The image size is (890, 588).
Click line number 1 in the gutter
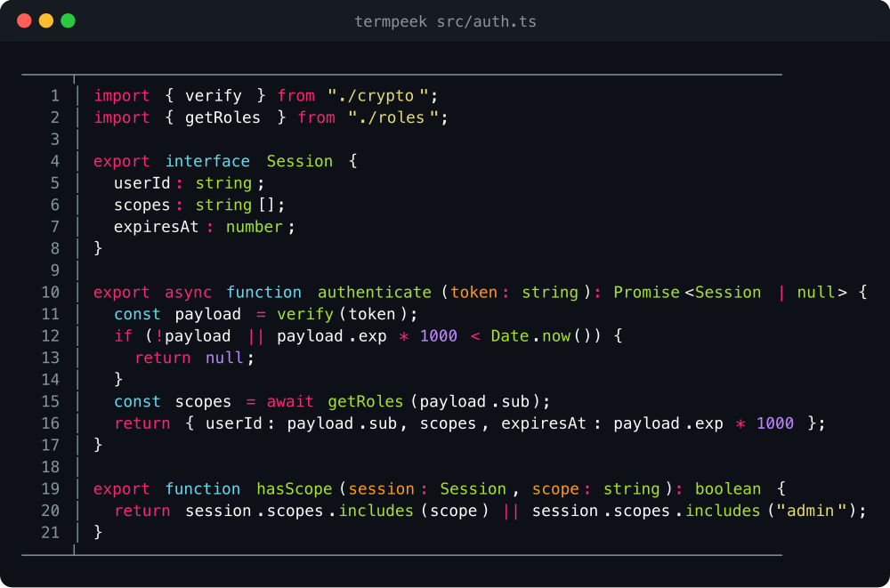tap(55, 95)
